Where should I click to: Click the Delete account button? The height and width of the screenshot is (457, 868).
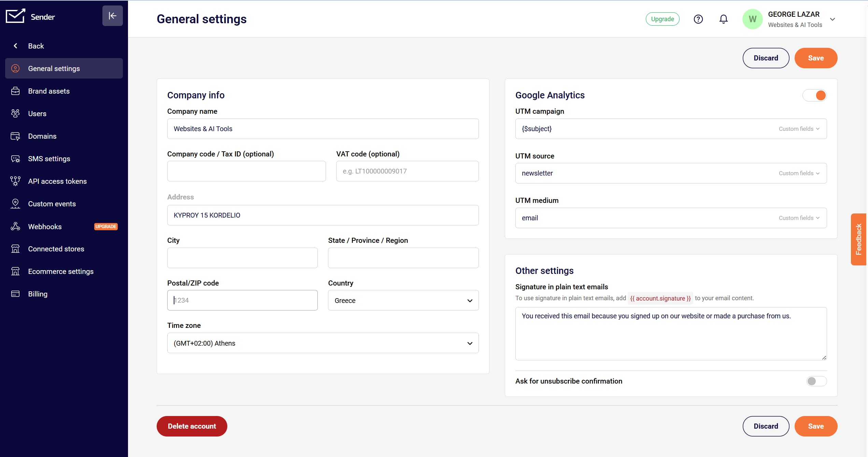(192, 426)
